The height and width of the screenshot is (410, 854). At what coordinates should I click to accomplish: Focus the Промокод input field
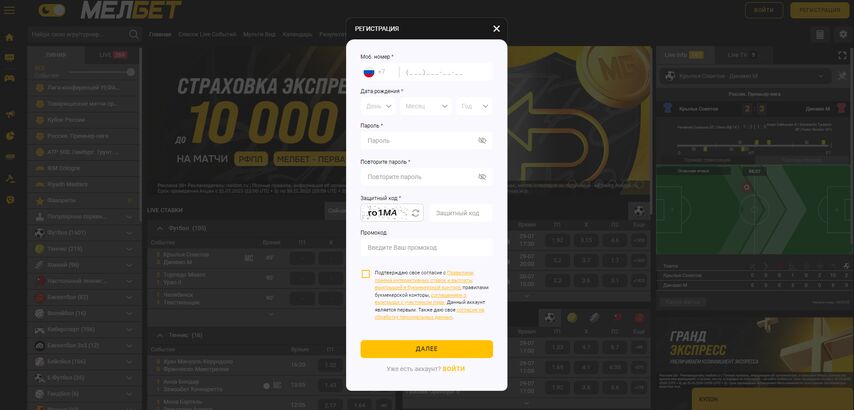click(x=426, y=247)
